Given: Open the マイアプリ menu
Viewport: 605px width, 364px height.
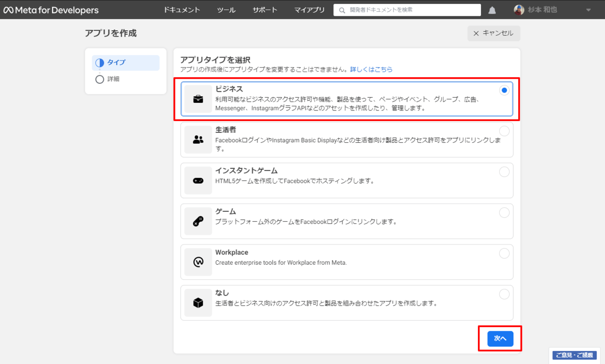Looking at the screenshot, I should click(310, 10).
